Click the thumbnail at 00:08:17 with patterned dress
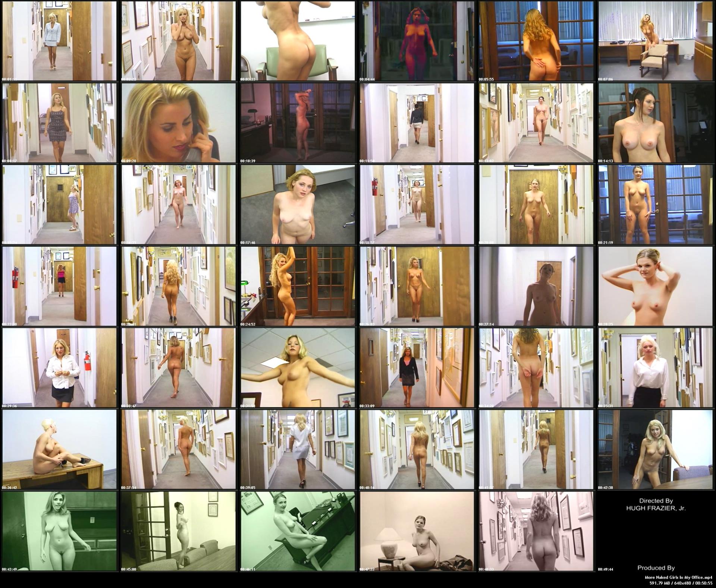Screen dimensions: 716x588 click(x=59, y=123)
